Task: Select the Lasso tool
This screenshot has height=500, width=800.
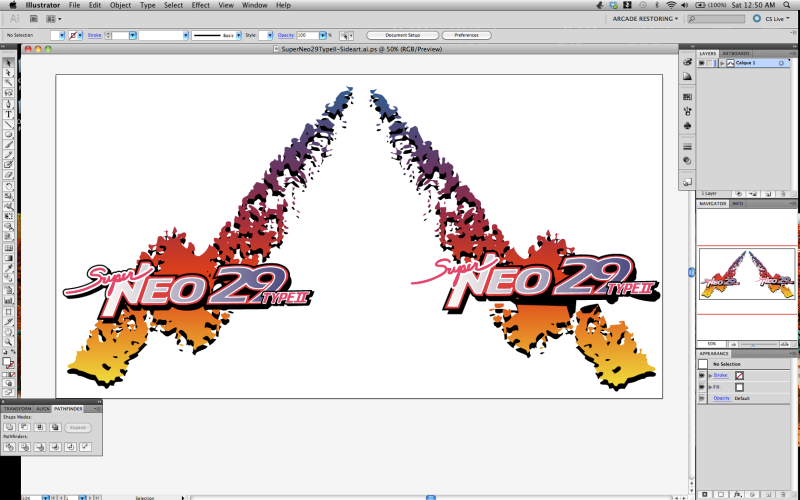Action: click(x=8, y=93)
